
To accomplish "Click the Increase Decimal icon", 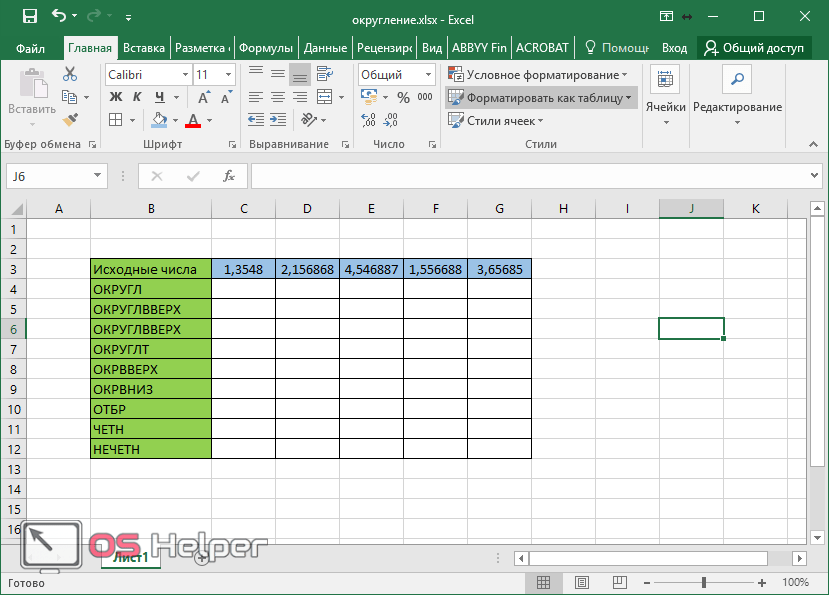I will 369,120.
